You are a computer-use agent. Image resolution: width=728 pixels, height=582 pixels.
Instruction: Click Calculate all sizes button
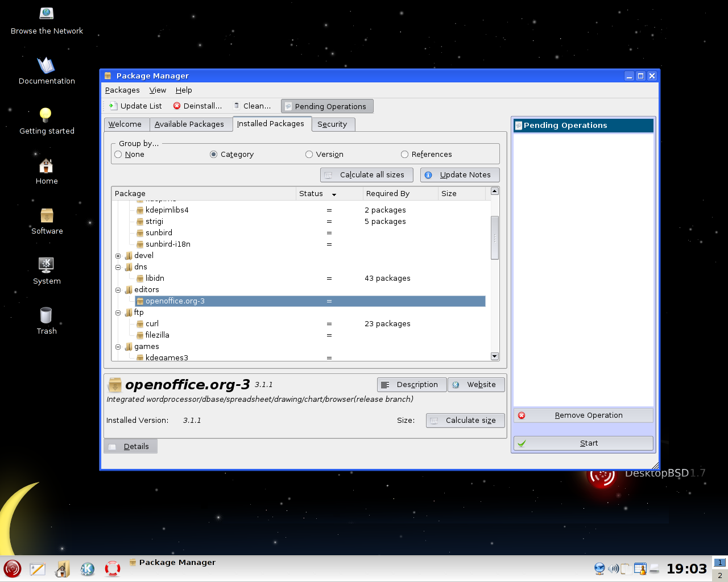[x=367, y=175]
